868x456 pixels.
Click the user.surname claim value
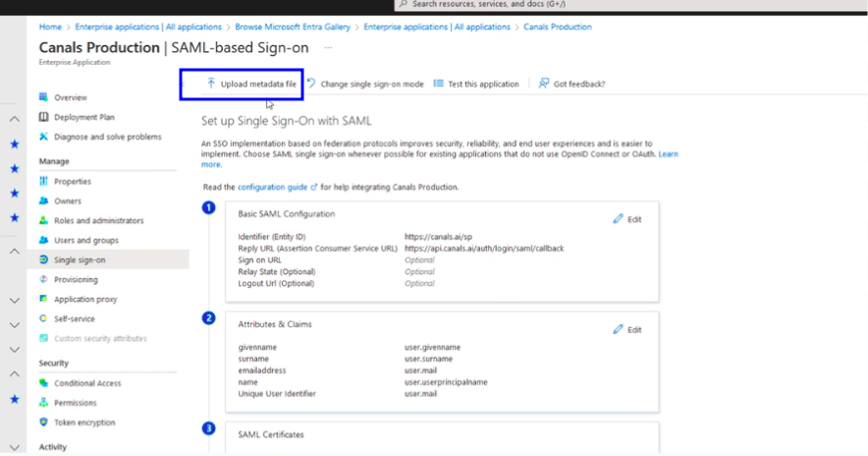(x=428, y=359)
